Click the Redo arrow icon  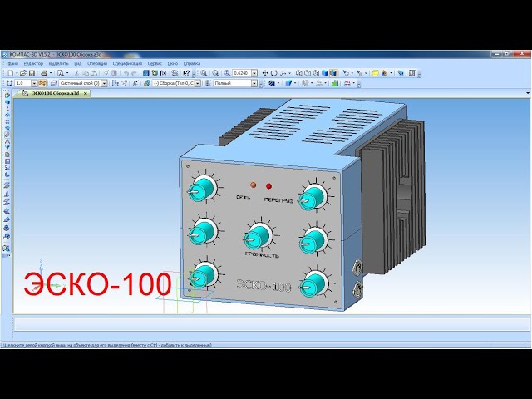click(x=134, y=73)
